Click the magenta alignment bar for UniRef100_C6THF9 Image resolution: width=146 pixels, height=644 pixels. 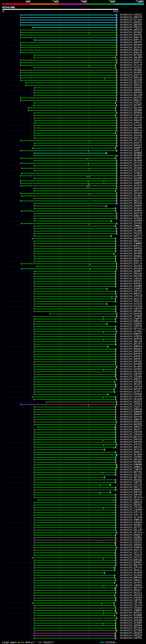(69, 404)
